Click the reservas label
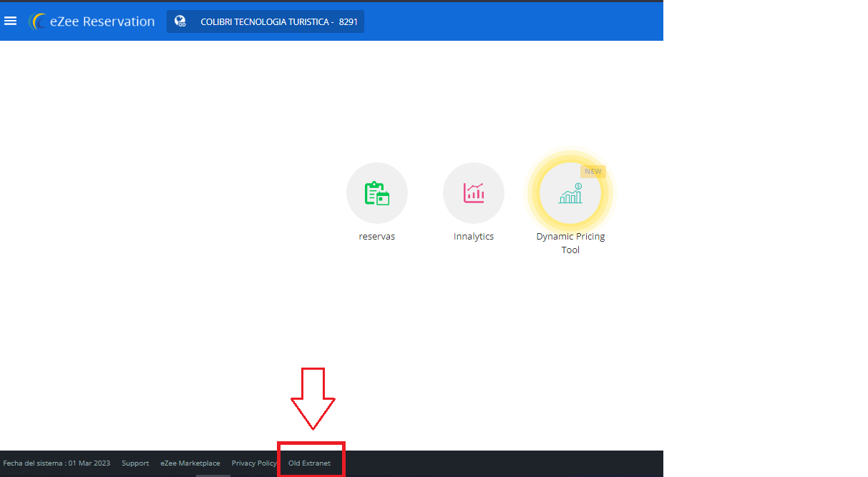868x477 pixels. [x=377, y=237]
